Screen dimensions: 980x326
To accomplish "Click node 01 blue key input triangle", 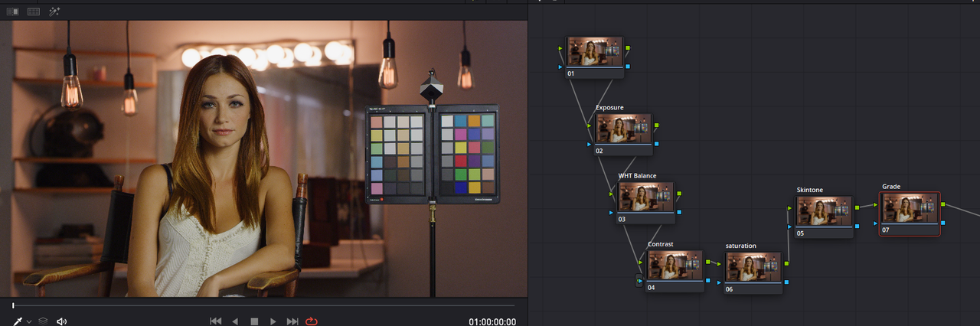I will [x=561, y=67].
